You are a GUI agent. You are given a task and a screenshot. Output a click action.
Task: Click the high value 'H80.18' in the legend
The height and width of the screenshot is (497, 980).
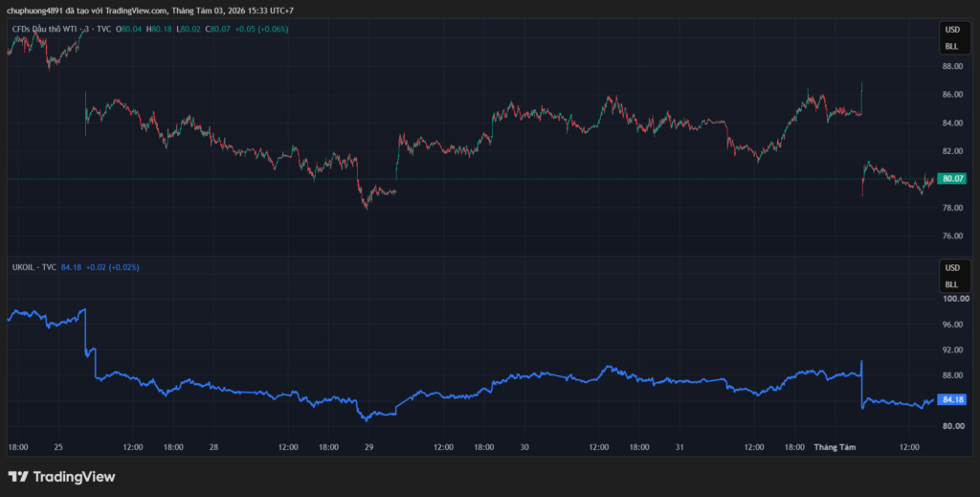159,29
